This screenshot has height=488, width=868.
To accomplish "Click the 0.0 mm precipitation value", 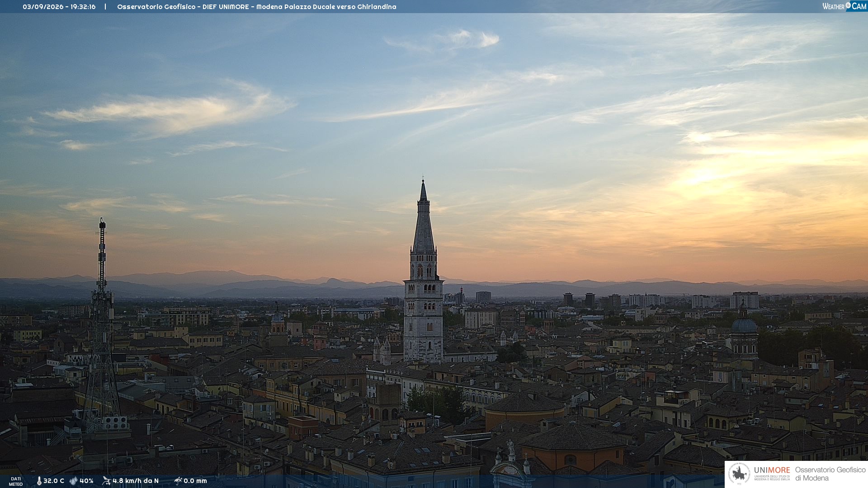I will pos(195,481).
